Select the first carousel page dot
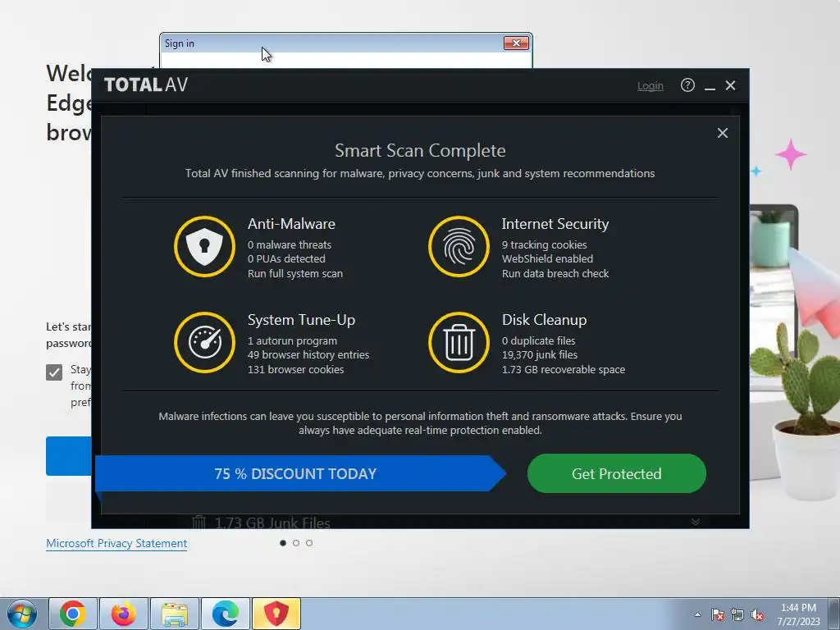This screenshot has height=630, width=840. pyautogui.click(x=283, y=543)
